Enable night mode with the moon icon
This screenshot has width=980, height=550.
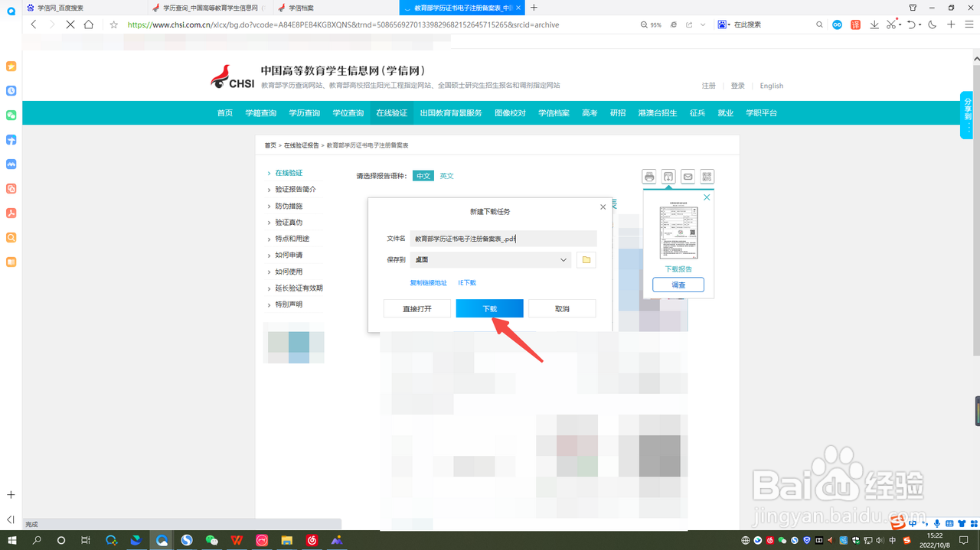tap(932, 24)
